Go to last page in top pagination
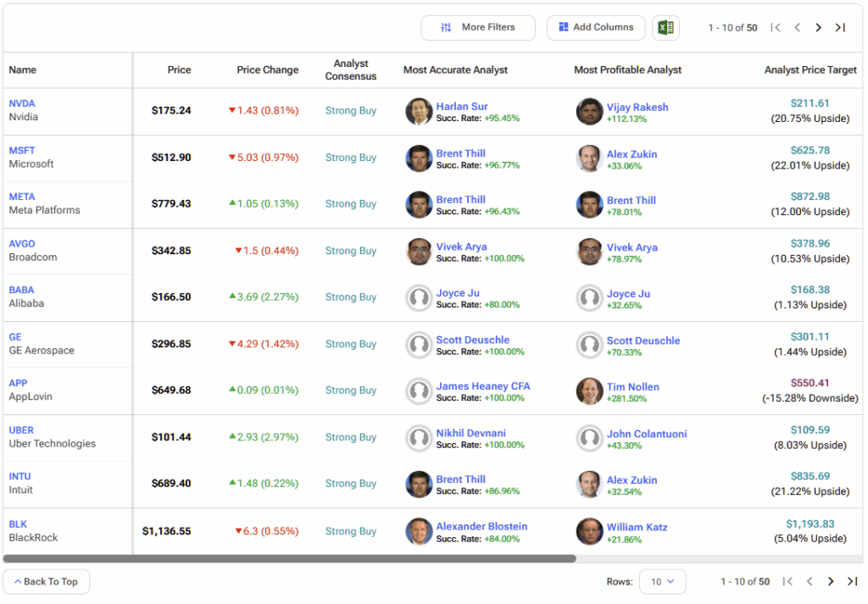Image resolution: width=868 pixels, height=604 pixels. (x=840, y=28)
